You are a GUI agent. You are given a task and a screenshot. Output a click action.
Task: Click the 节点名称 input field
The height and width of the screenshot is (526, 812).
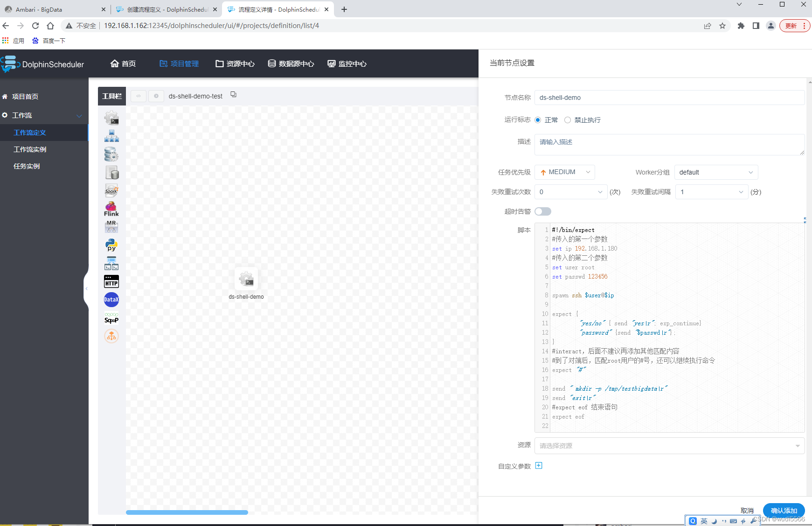[669, 98]
